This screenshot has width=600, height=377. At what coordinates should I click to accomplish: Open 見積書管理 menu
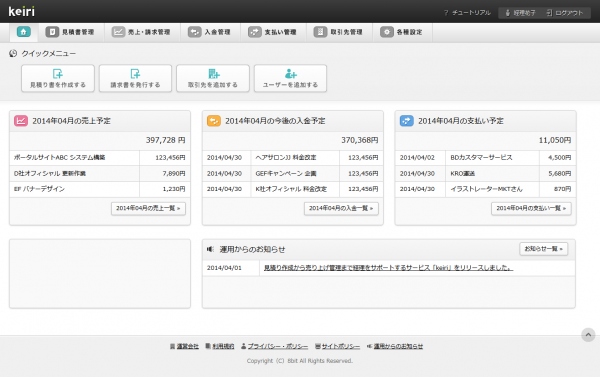click(71, 32)
